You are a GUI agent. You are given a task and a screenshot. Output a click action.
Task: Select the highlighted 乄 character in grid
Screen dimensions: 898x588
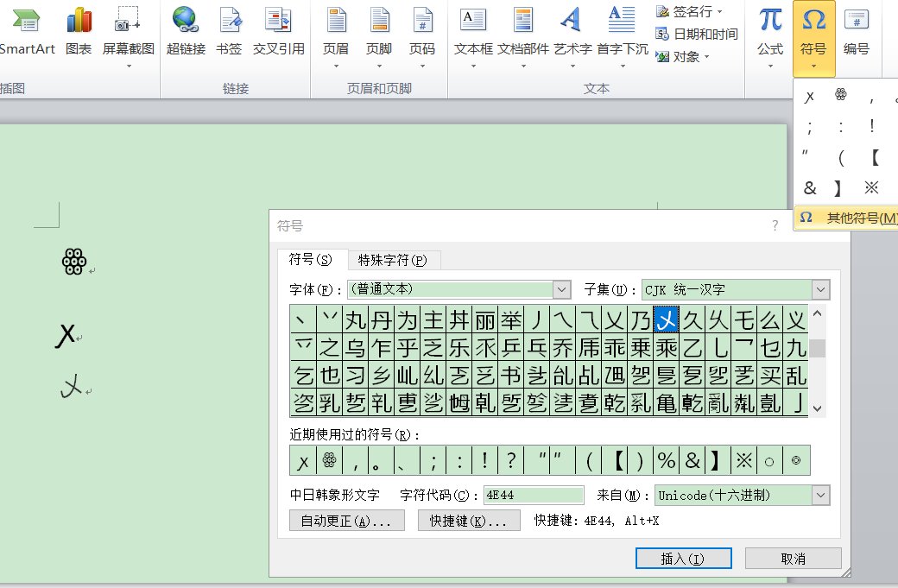[x=666, y=319]
